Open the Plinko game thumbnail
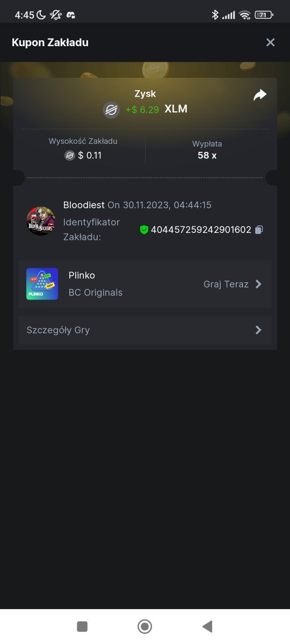Screen dimensions: 290x644 42,284
